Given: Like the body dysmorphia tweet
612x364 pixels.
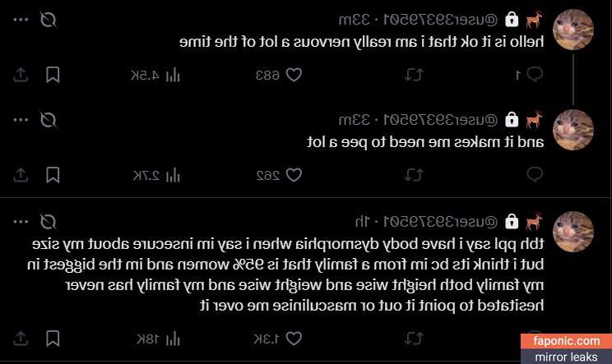Looking at the screenshot, I should [292, 338].
